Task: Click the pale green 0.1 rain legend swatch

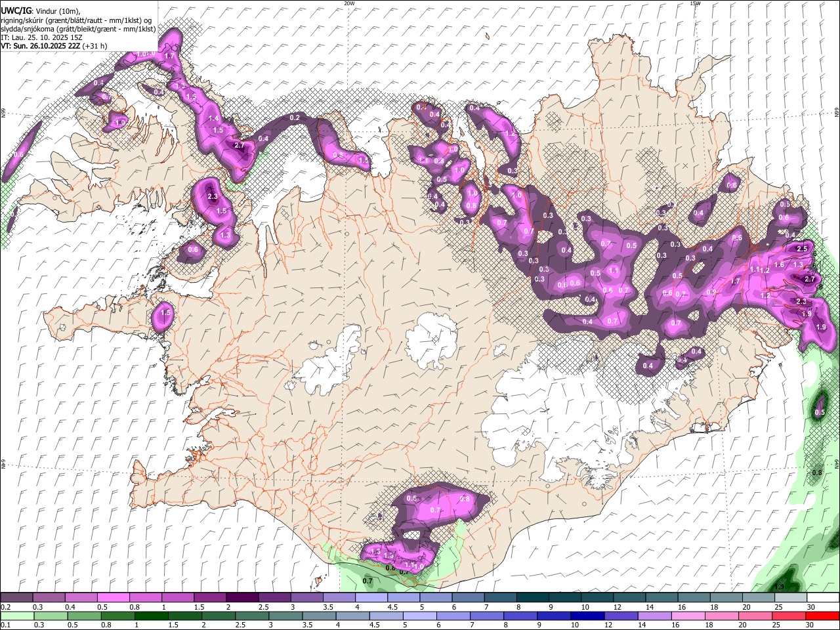Action: click(x=17, y=616)
